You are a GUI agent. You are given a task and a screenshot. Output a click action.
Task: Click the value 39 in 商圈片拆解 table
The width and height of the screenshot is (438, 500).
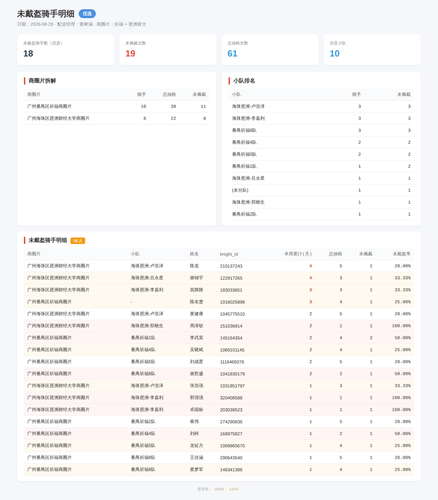(173, 106)
